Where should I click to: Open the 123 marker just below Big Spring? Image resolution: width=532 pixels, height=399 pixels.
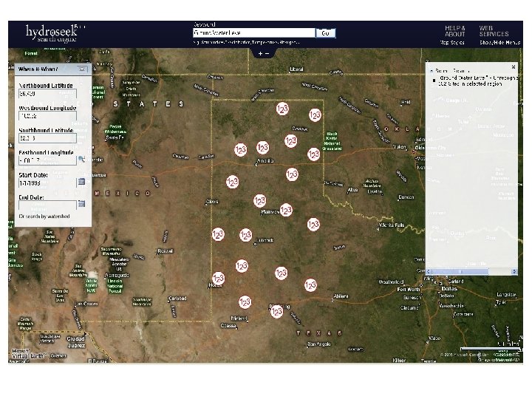point(276,311)
